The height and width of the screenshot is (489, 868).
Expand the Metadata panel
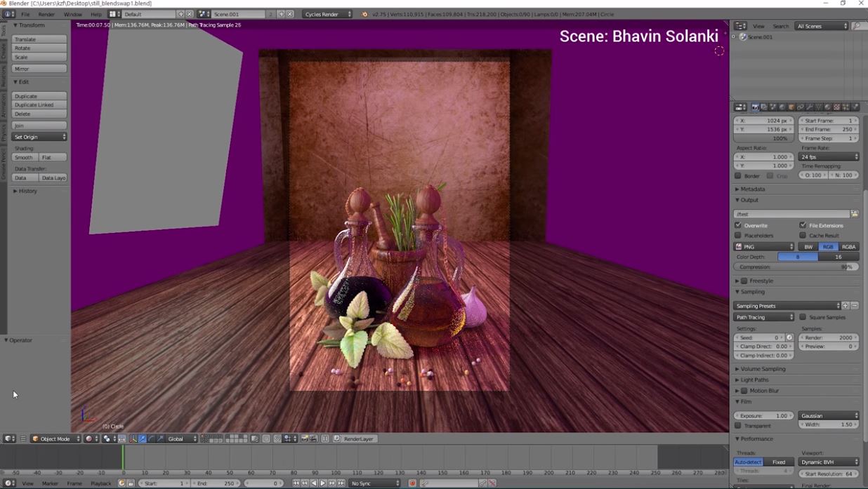[752, 189]
